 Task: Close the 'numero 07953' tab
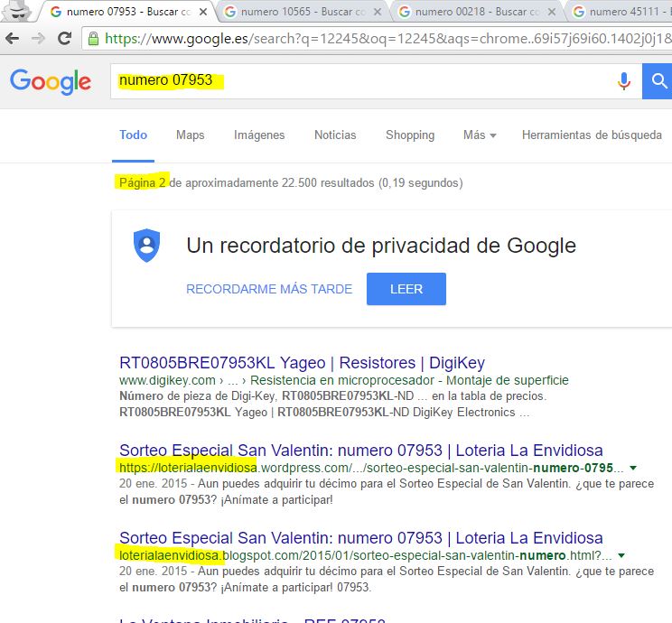203,12
